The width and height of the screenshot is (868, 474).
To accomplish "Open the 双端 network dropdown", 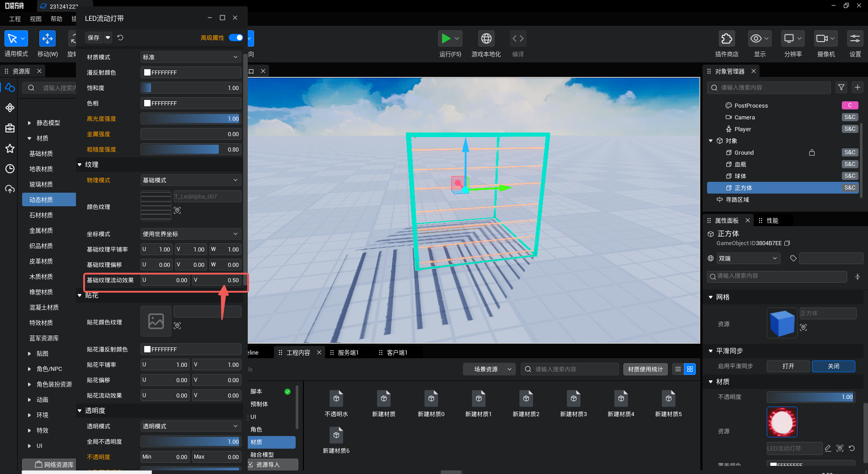I will pyautogui.click(x=748, y=258).
